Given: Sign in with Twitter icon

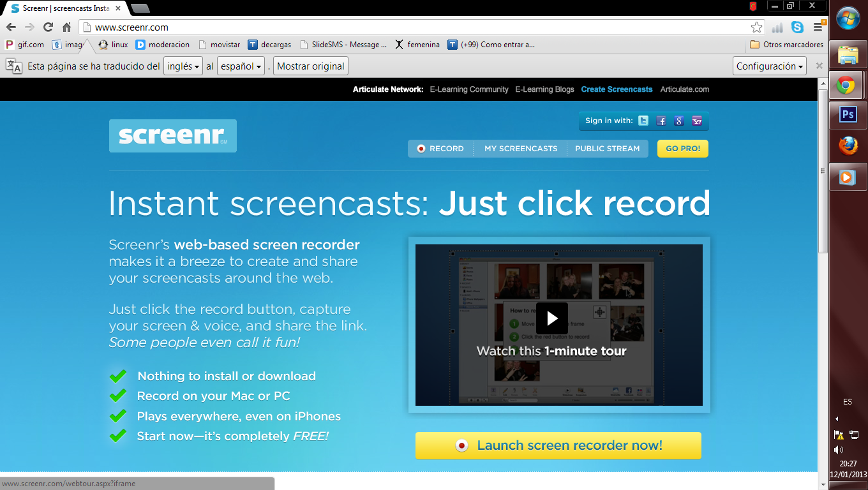Looking at the screenshot, I should (x=643, y=121).
